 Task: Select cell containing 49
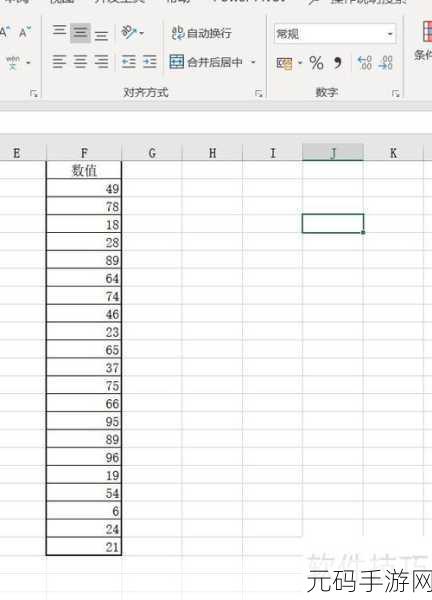[84, 188]
